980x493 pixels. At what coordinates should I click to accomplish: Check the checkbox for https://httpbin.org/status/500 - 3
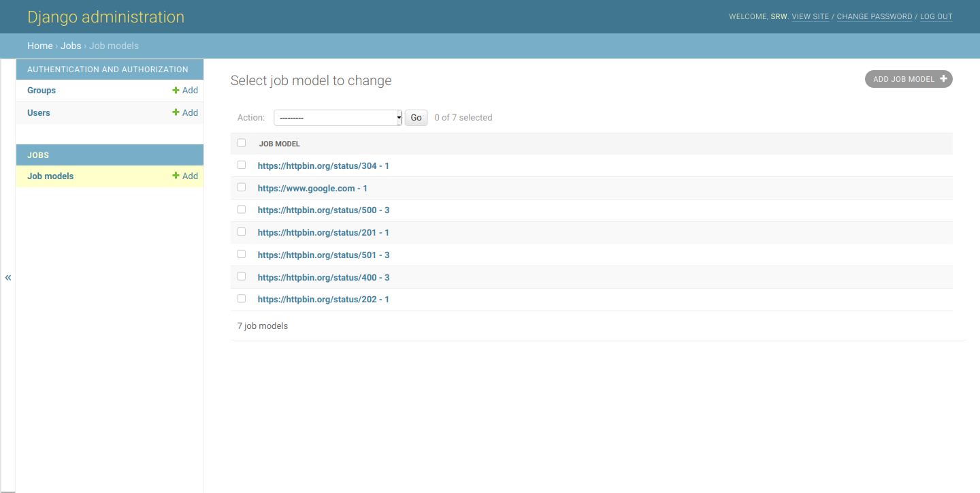pos(242,209)
